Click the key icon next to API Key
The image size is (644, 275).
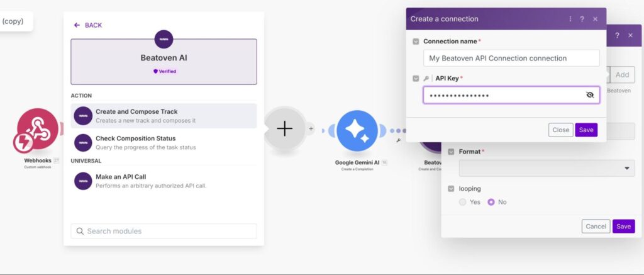426,79
